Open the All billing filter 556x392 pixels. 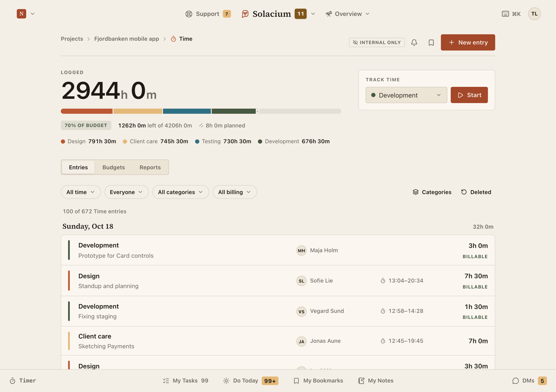tap(235, 192)
